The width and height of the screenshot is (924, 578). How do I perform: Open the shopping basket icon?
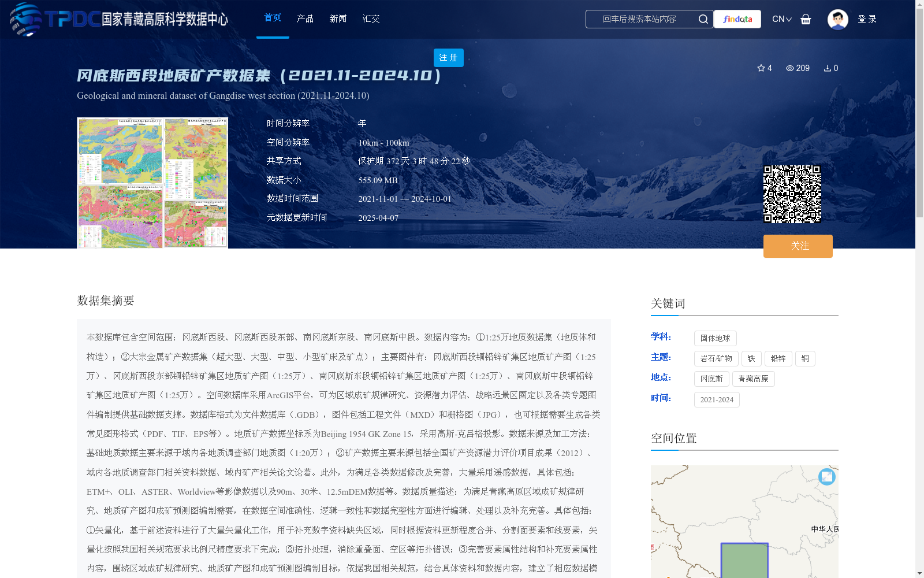806,19
